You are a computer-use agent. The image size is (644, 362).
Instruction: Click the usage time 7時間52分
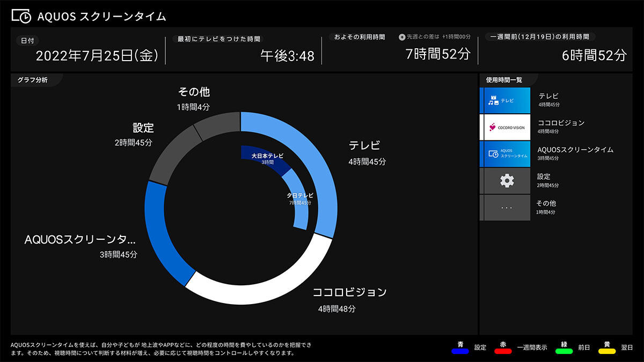coord(438,54)
